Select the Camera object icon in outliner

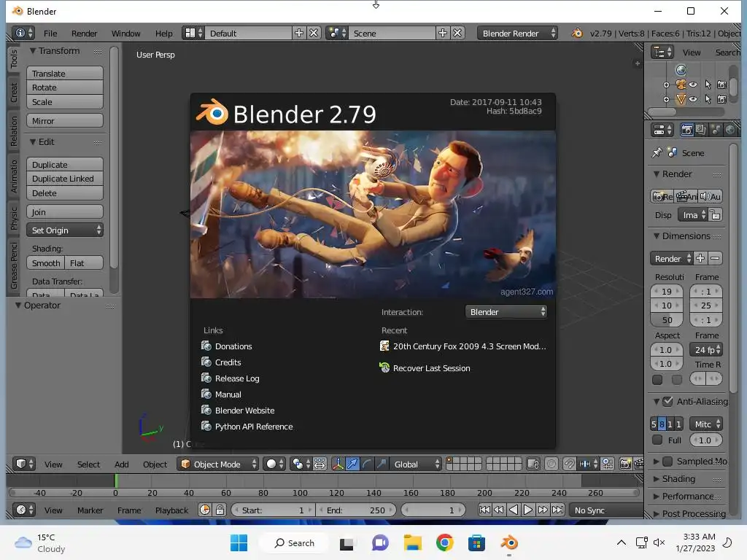click(681, 85)
